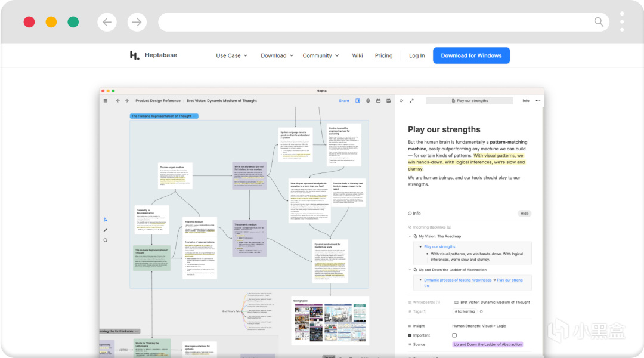Click the Up and Down the Ladder source tag
Viewport: 644px width, 358px height.
tap(488, 344)
